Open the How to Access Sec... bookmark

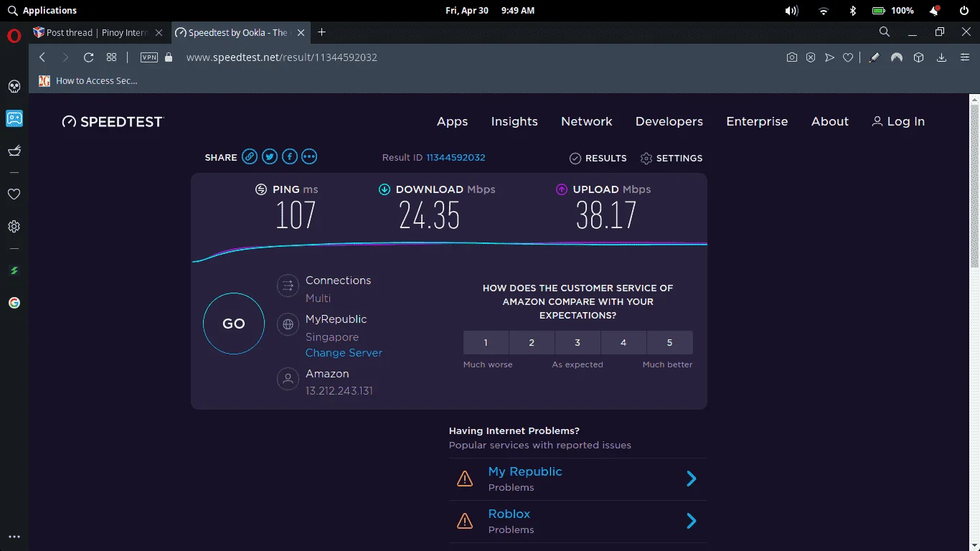point(88,81)
